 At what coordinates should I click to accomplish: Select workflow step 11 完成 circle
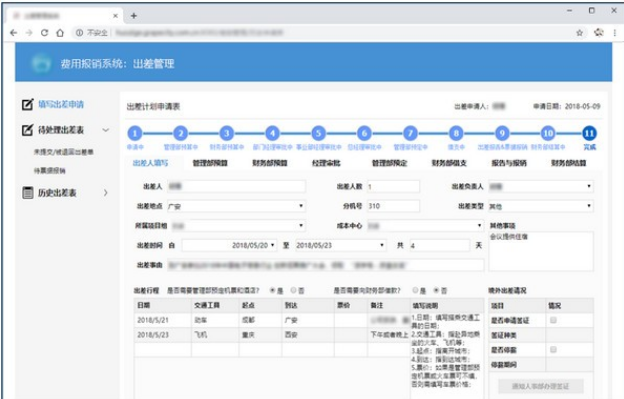[589, 133]
